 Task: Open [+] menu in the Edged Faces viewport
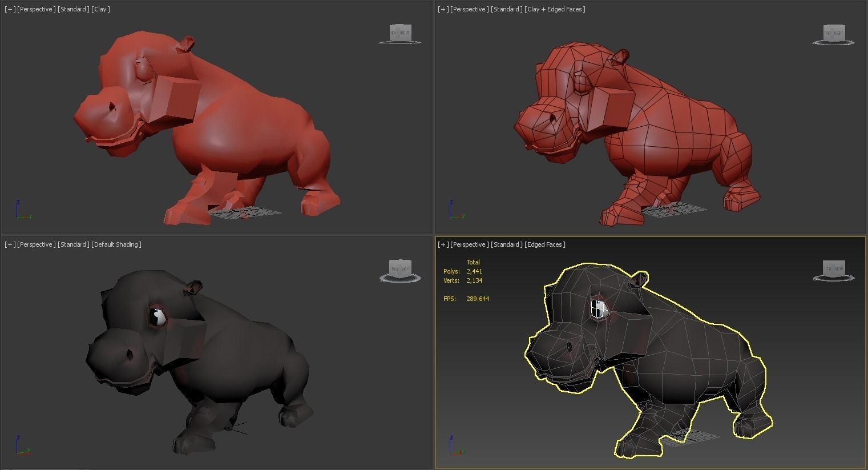(x=443, y=244)
